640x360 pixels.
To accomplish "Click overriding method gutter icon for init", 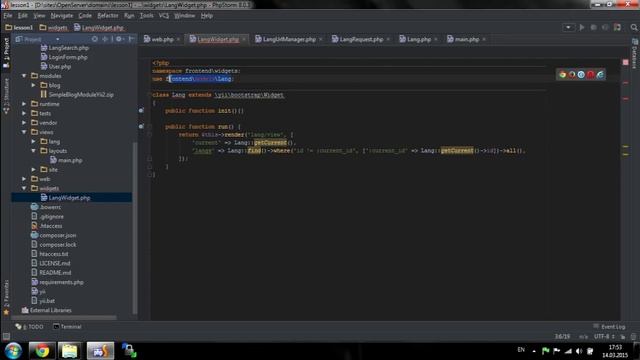I will point(141,111).
